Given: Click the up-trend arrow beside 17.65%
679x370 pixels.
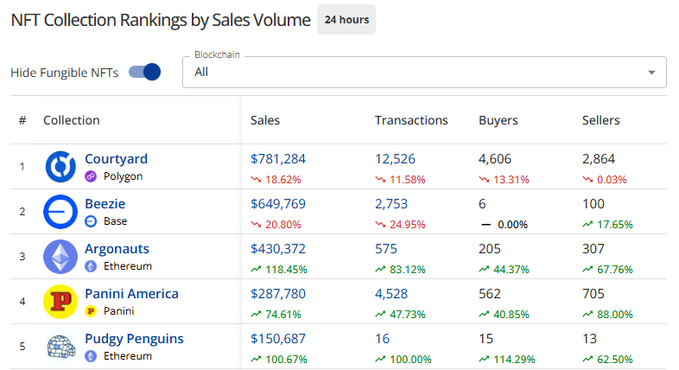Looking at the screenshot, I should [x=588, y=224].
